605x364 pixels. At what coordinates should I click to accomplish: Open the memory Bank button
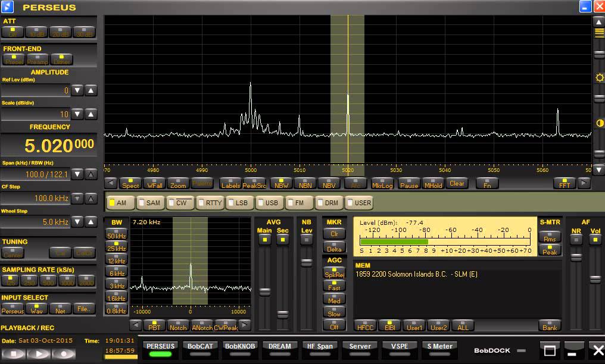550,325
